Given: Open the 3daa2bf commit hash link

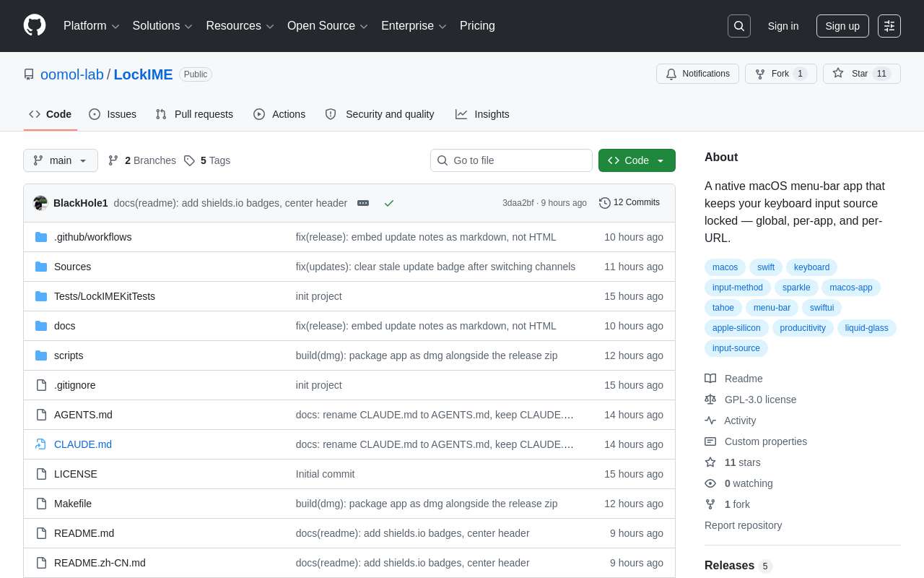Looking at the screenshot, I should 518,203.
